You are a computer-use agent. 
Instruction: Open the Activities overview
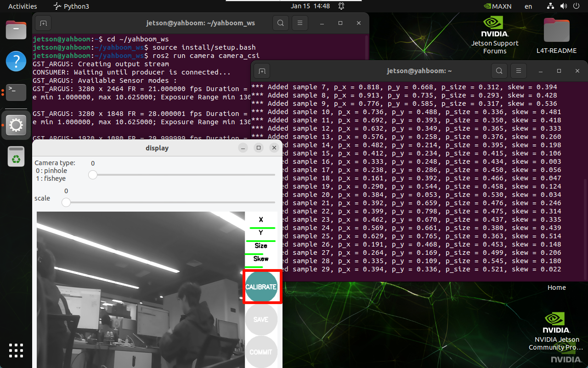pos(23,6)
